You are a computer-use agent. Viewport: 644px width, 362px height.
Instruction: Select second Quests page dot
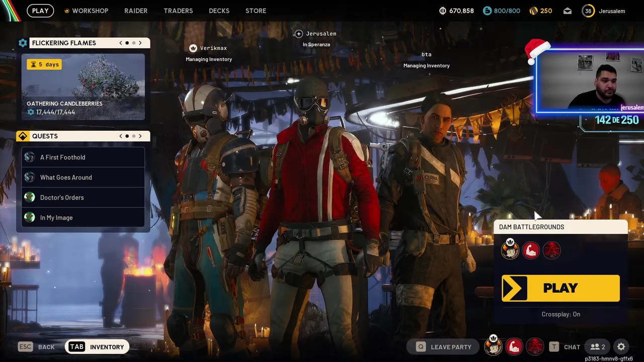[134, 136]
